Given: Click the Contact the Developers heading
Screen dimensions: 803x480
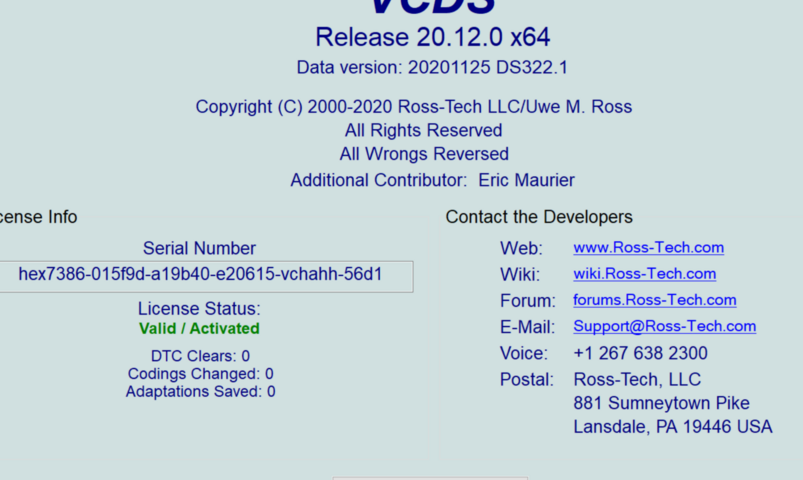Looking at the screenshot, I should click(x=539, y=217).
